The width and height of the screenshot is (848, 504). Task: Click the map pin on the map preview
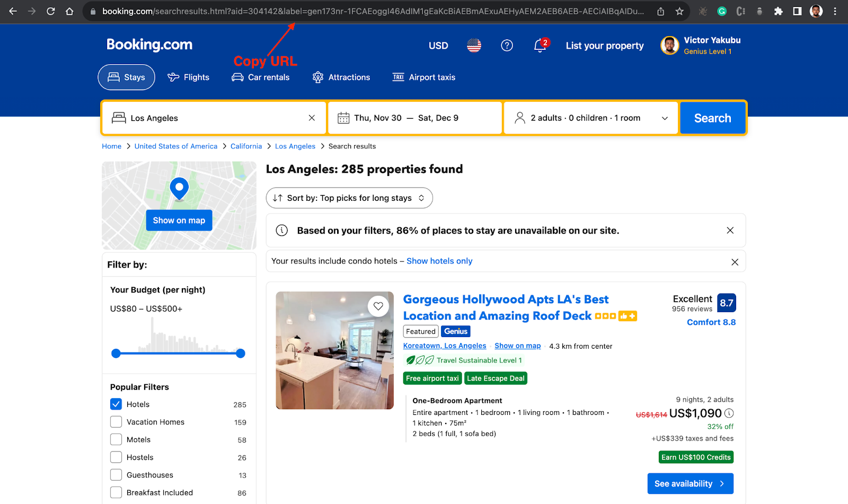coord(179,189)
